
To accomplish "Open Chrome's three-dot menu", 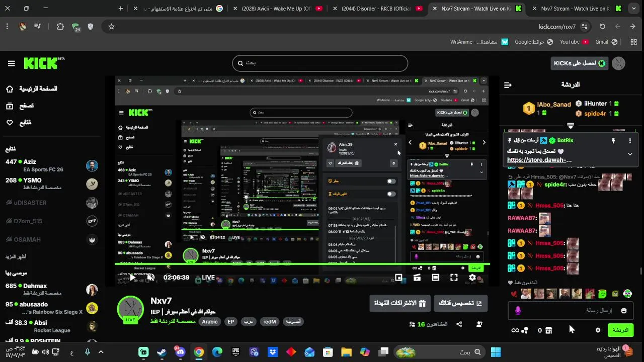I will [x=8, y=27].
